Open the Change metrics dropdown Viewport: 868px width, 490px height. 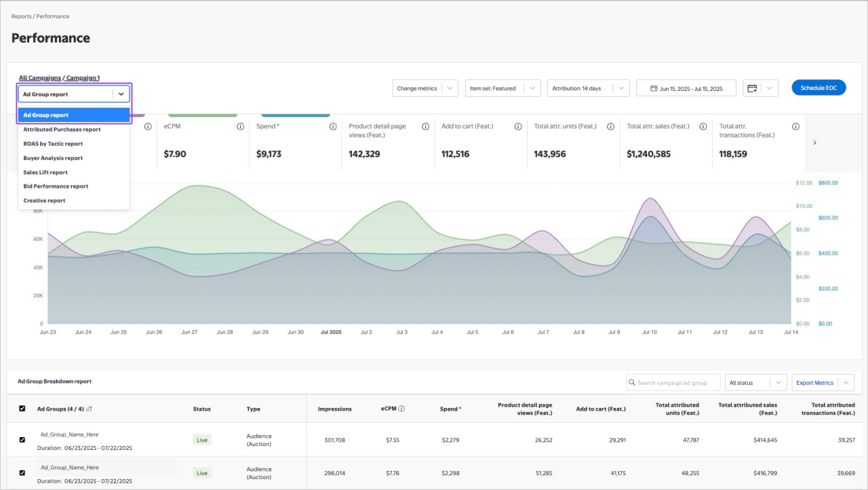(425, 88)
